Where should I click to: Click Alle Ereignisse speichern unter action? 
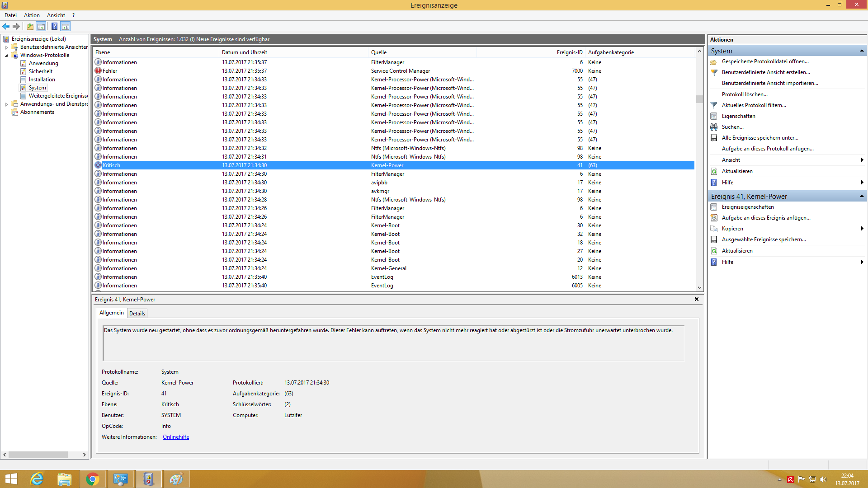[759, 138]
